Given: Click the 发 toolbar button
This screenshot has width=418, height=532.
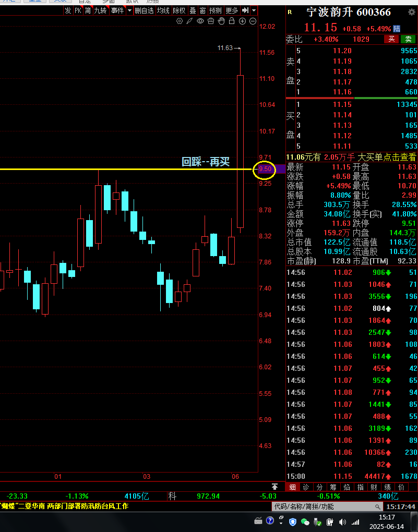Looking at the screenshot, I should tap(68, 10).
